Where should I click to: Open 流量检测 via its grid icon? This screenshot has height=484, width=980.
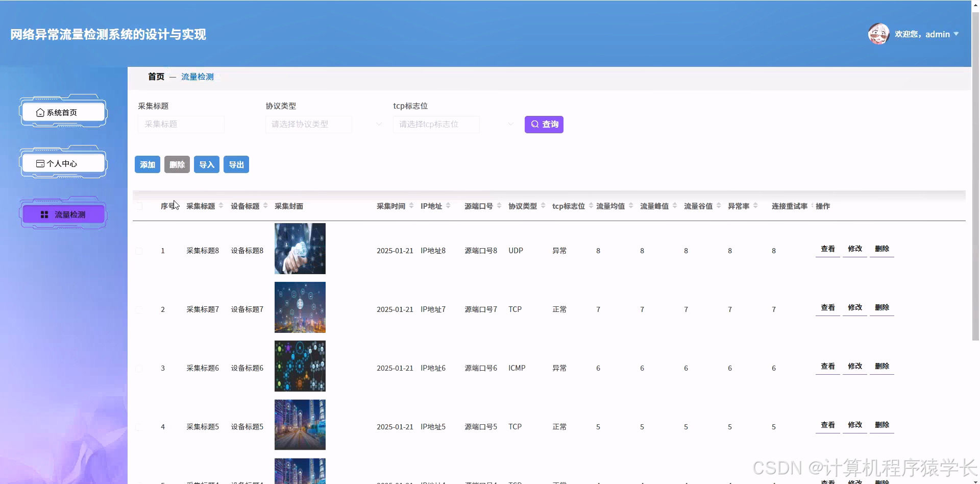tap(43, 214)
